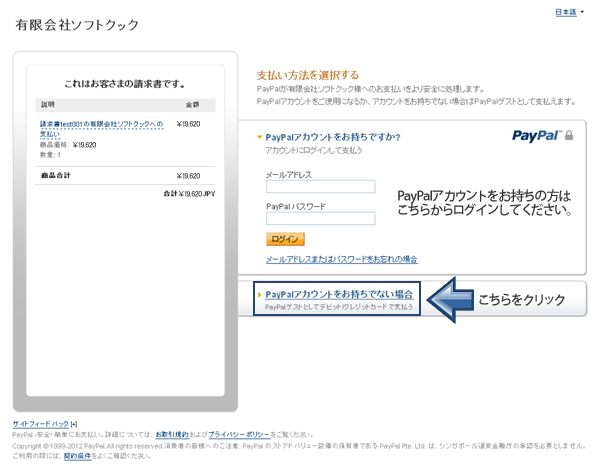Click the 支払い方法を選択する heading

(x=308, y=75)
